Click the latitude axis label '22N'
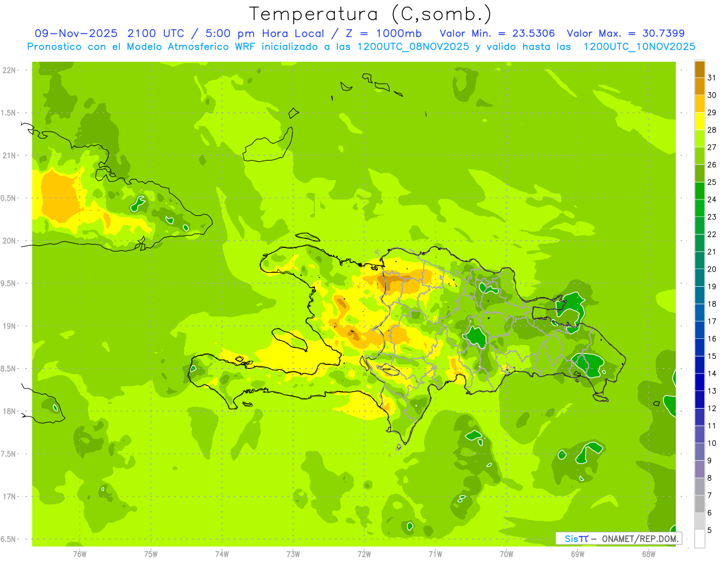 (10, 70)
